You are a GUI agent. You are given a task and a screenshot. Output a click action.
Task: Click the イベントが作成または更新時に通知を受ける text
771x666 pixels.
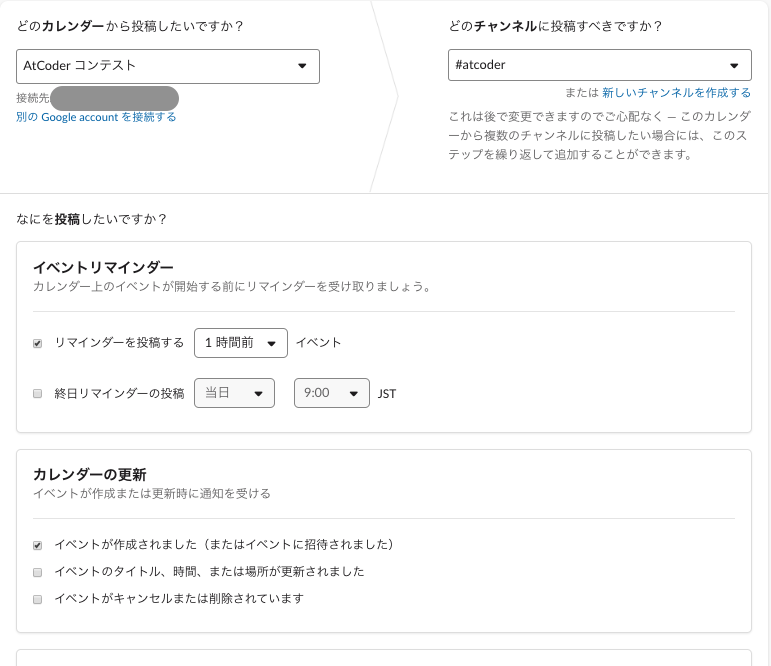[152, 493]
